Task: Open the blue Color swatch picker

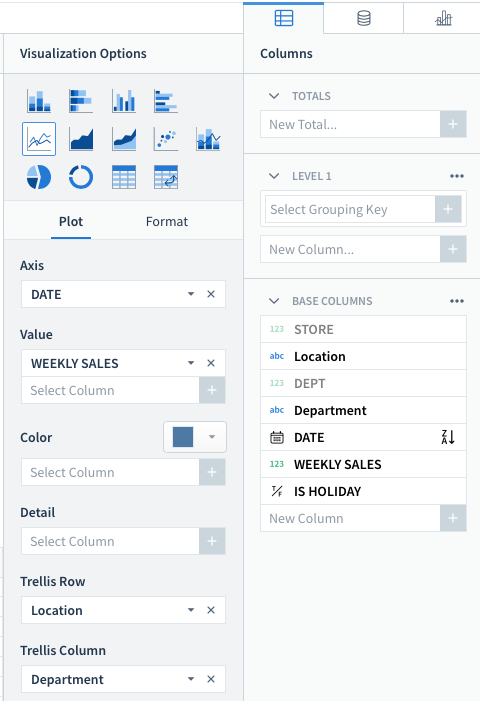Action: 195,437
